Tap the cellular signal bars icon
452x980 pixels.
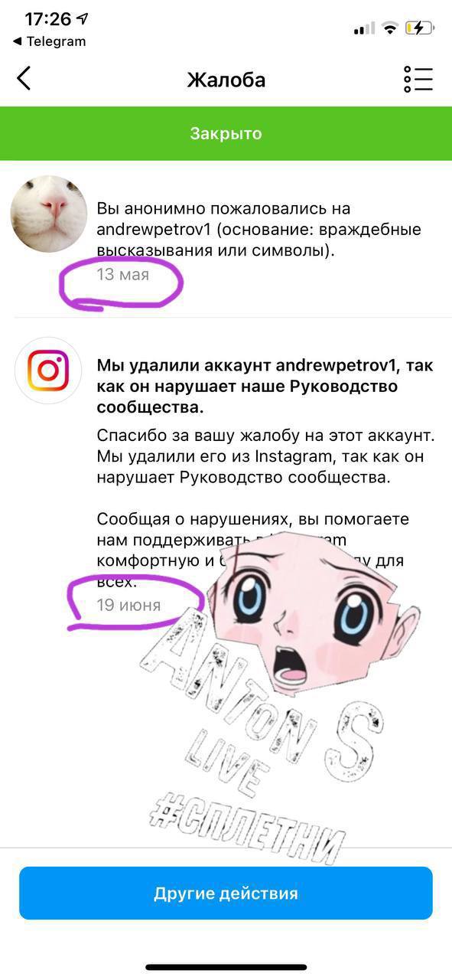pos(364,29)
